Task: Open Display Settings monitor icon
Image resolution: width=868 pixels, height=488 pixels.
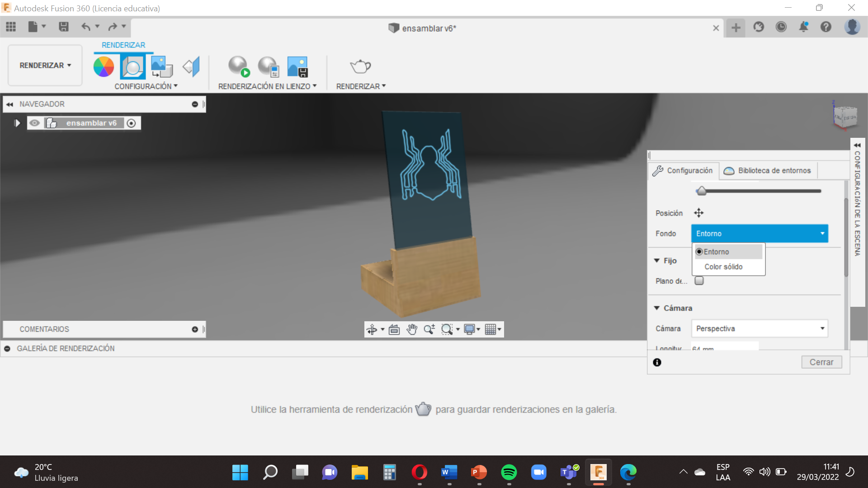Action: [x=469, y=329]
